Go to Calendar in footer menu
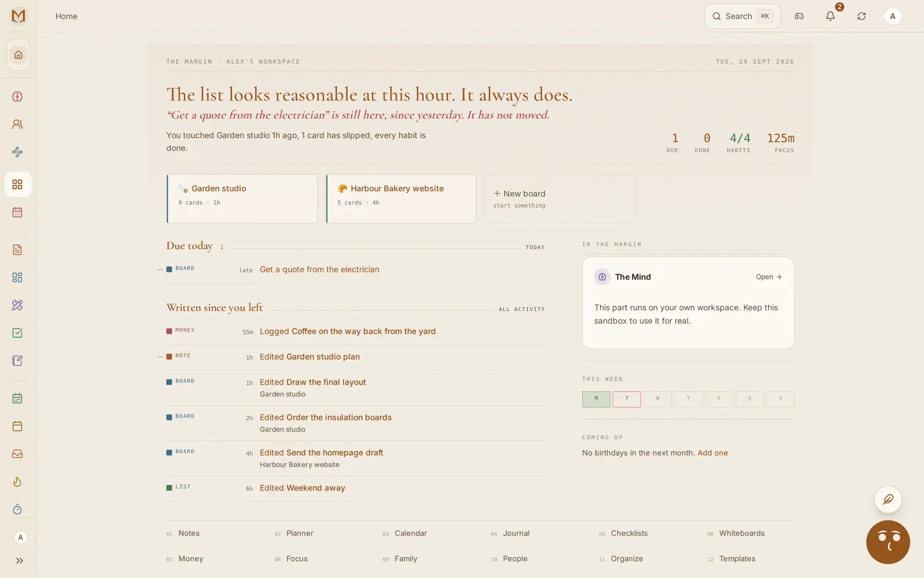Viewport: 924px width, 578px height. pos(411,533)
